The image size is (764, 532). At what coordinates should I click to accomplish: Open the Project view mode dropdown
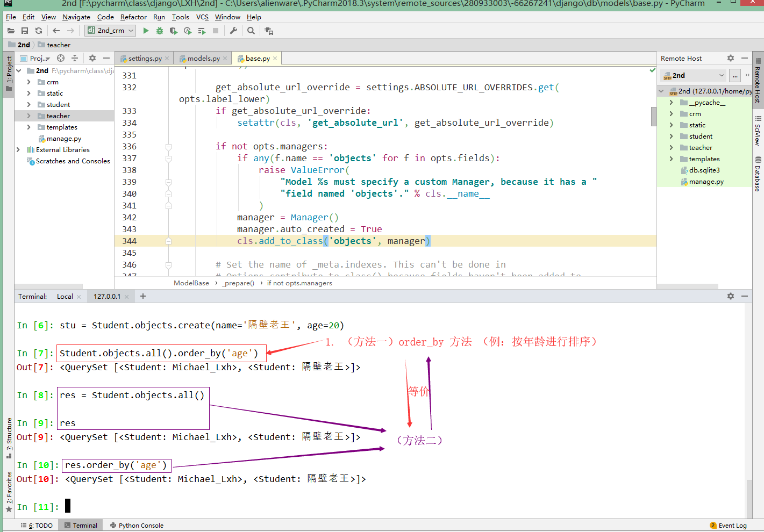[x=35, y=58]
